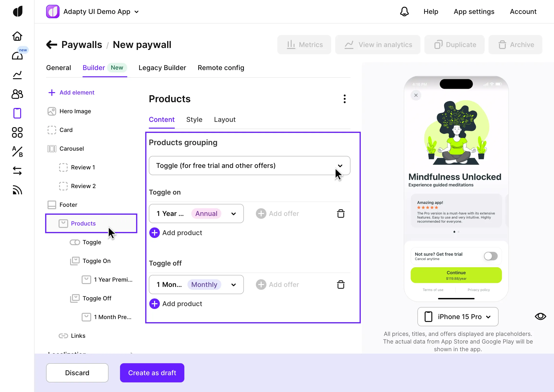Toggle the free trial switch in preview
This screenshot has height=392, width=554.
click(490, 256)
